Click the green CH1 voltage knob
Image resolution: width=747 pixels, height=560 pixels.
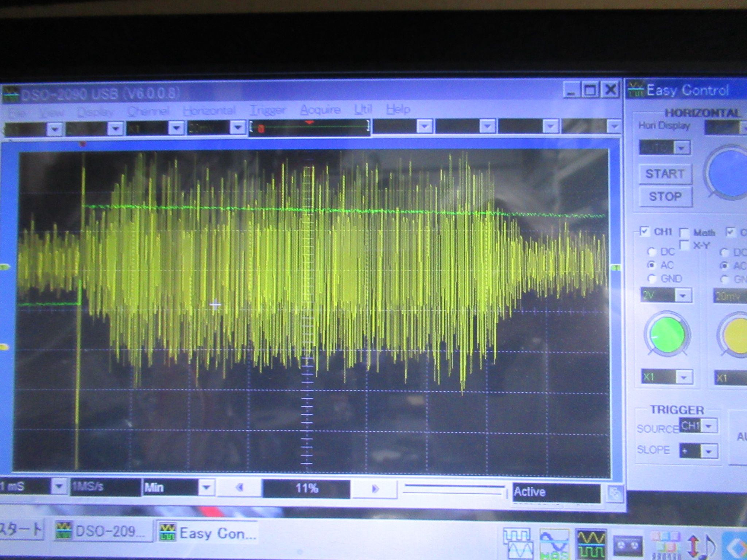click(x=667, y=334)
